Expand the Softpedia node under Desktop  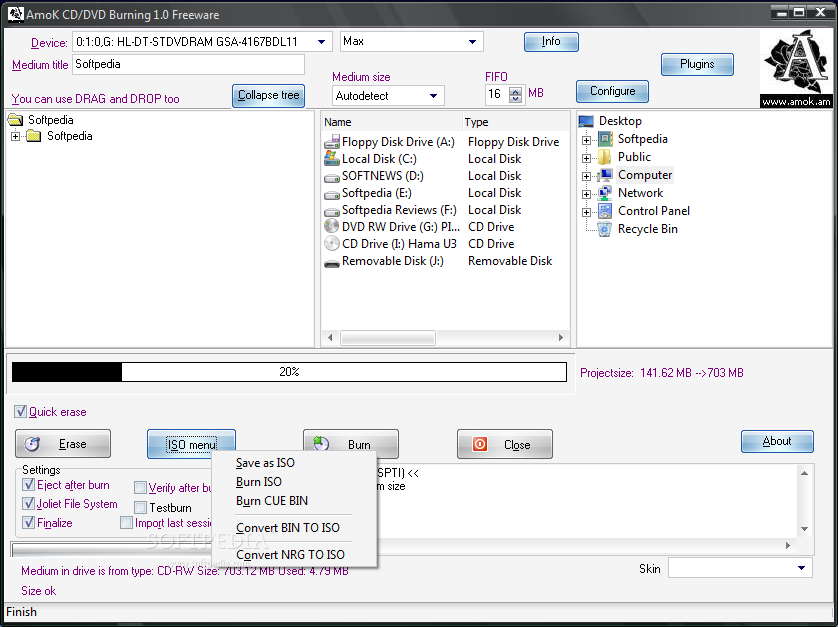point(586,140)
